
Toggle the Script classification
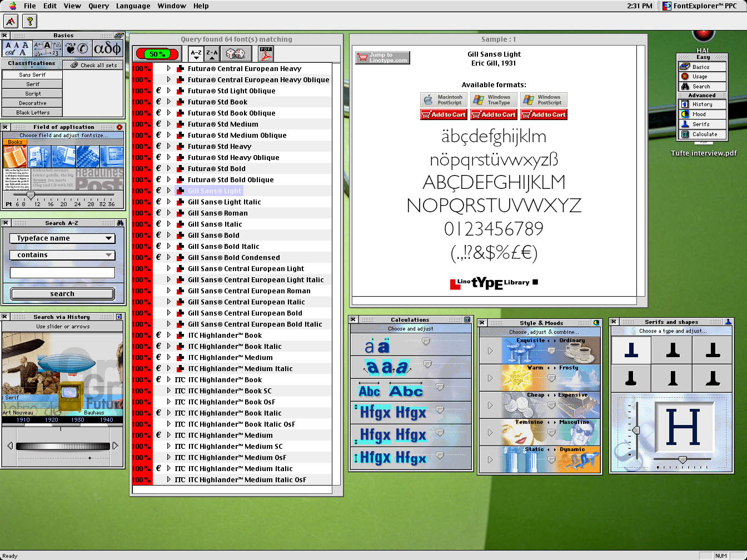pyautogui.click(x=32, y=94)
